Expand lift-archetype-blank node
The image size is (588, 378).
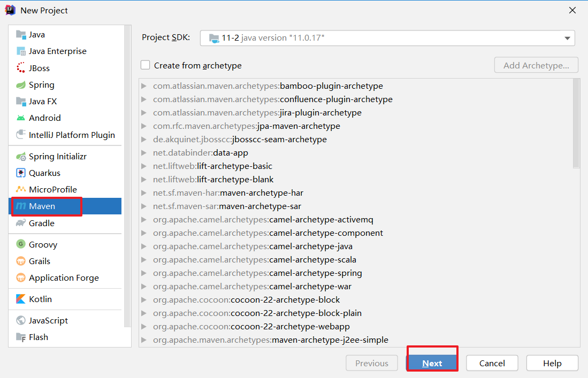(x=143, y=180)
